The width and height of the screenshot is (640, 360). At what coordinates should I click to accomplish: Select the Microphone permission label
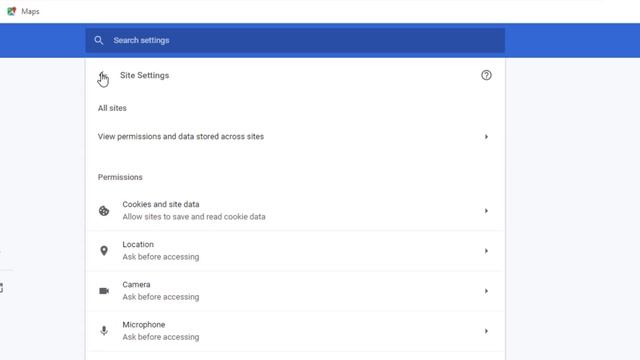[144, 324]
